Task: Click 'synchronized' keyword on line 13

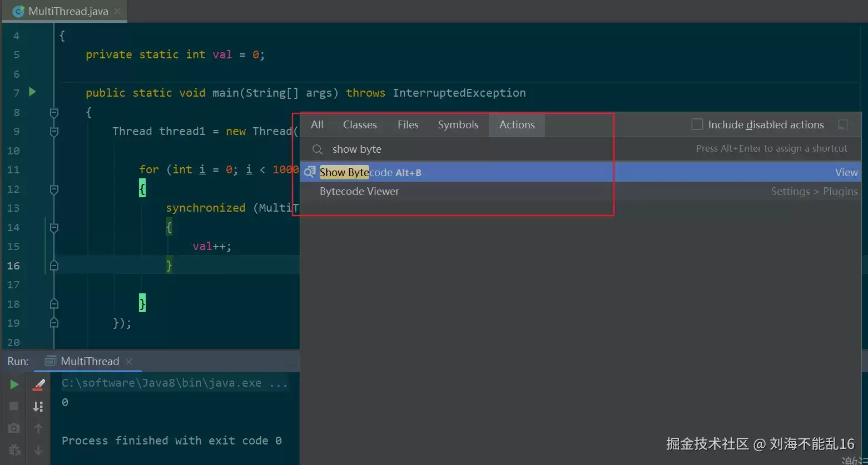Action: point(206,208)
